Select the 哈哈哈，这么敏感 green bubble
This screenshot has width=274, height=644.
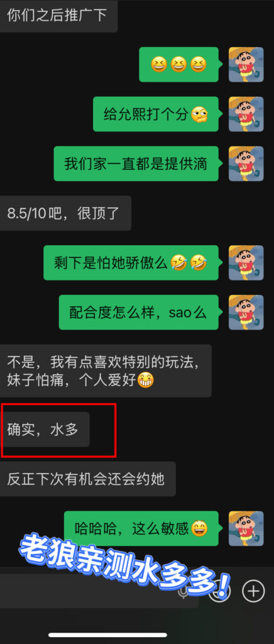tap(141, 528)
